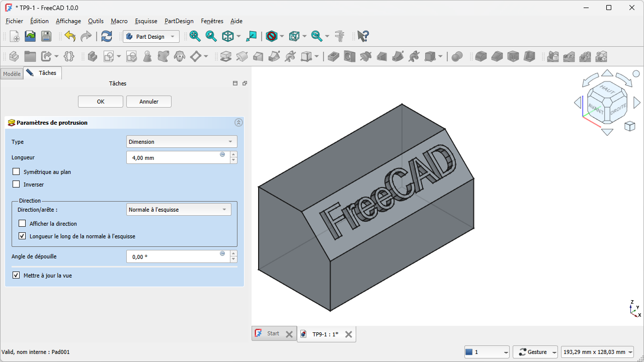This screenshot has width=644, height=362.
Task: Check the Inverser option
Action: pyautogui.click(x=16, y=185)
